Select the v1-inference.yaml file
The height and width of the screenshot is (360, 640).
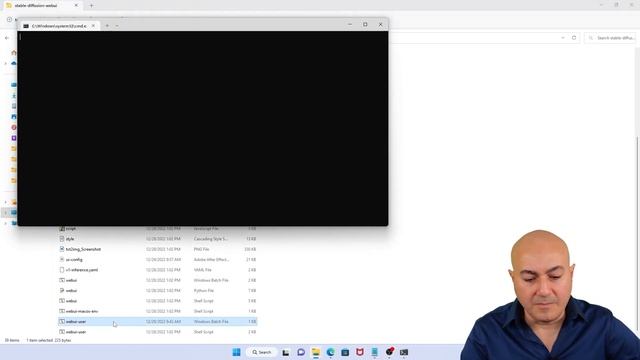click(x=158, y=270)
